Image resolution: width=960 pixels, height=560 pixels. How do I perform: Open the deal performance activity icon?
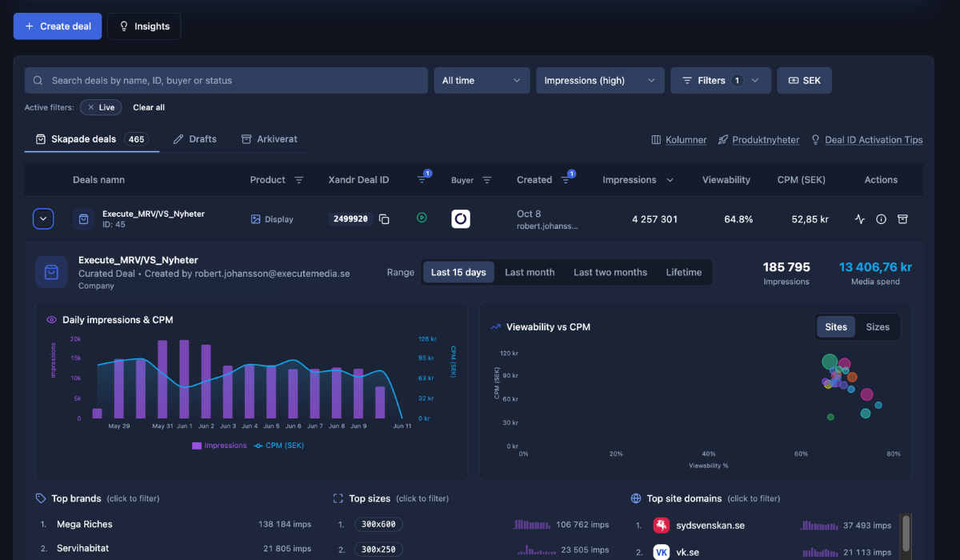860,218
